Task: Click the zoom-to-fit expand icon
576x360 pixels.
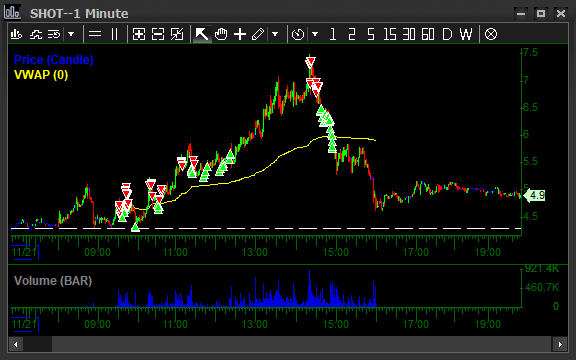Action: pyautogui.click(x=177, y=35)
